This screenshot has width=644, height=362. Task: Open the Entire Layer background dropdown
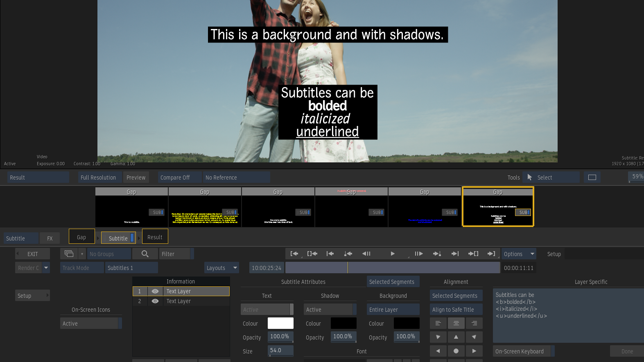click(393, 309)
